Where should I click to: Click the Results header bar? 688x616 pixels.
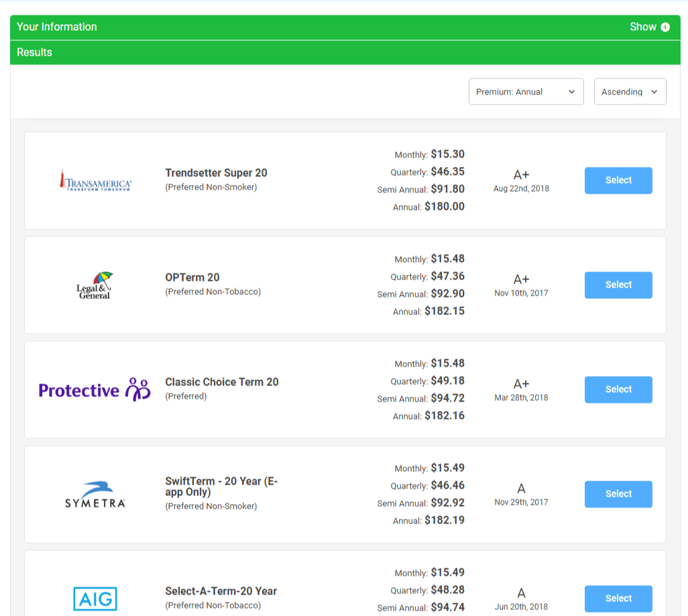point(345,53)
